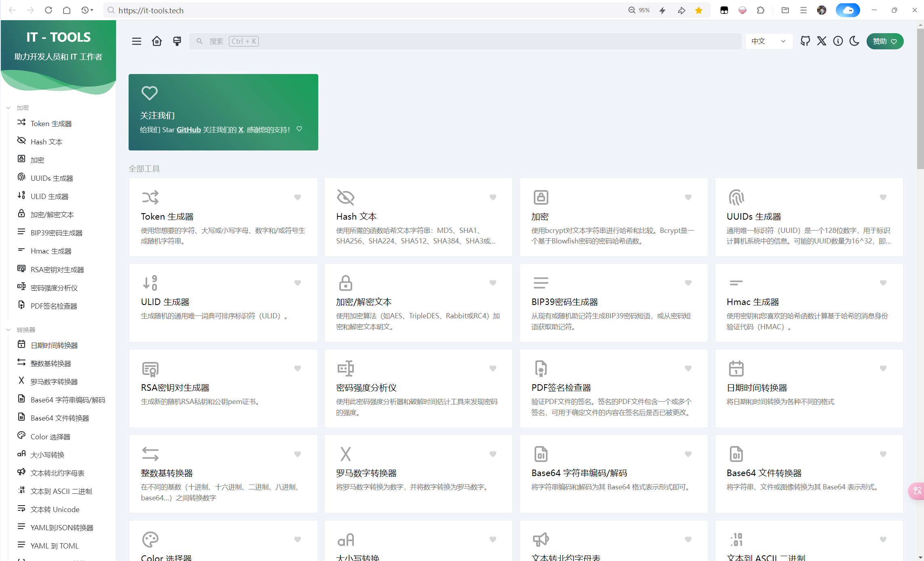Click the browser bookmark star icon
924x561 pixels.
[x=699, y=11]
